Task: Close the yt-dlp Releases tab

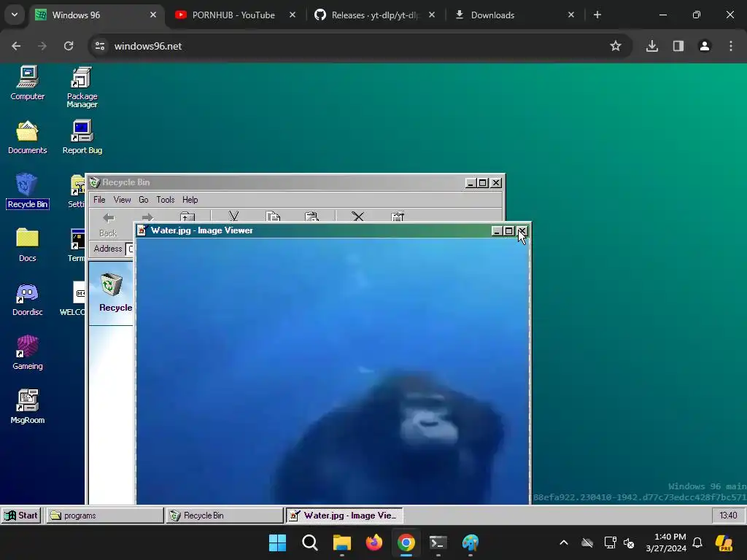Action: tap(432, 15)
